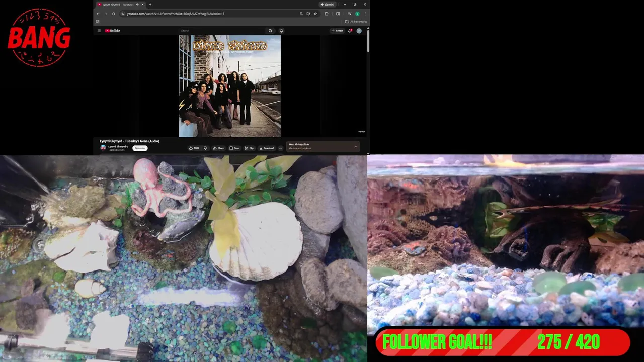Viewport: 644px width, 362px height.
Task: Click the 'Lynyrd Skynyrd - Tuesday's Gone (Audio)' title
Action: pyautogui.click(x=129, y=141)
